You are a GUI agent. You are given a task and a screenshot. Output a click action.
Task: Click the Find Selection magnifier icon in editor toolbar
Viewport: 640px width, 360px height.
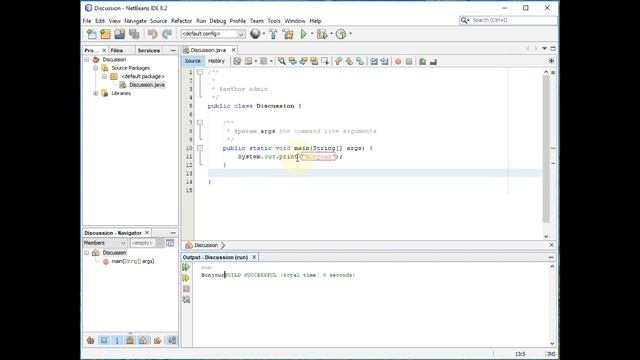(x=282, y=61)
